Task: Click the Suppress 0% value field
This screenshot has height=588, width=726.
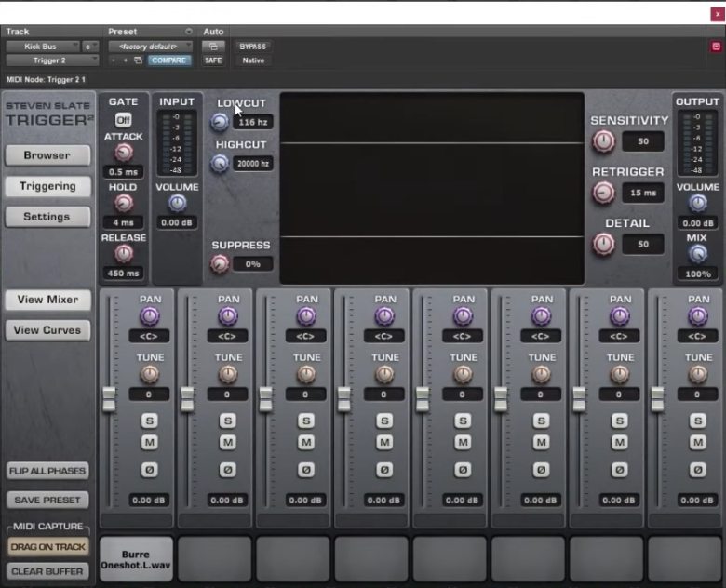Action: pos(253,264)
